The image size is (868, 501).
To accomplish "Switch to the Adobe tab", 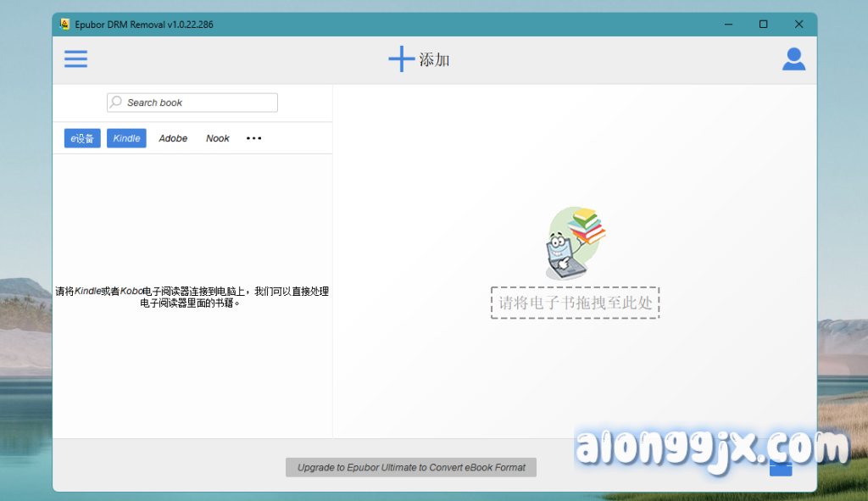I will (173, 138).
